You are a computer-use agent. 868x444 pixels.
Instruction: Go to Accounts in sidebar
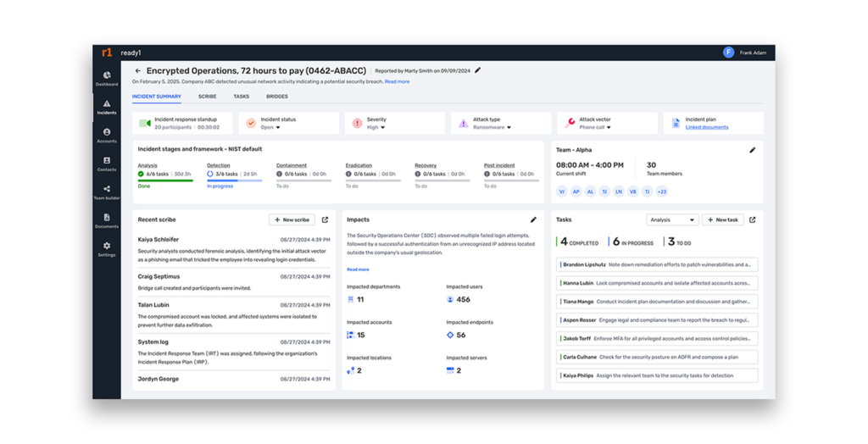pyautogui.click(x=107, y=135)
